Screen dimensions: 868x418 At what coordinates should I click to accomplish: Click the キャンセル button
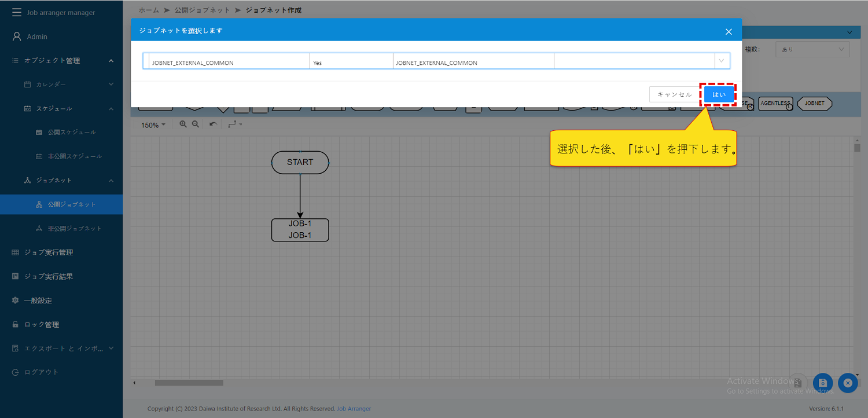[x=674, y=94]
